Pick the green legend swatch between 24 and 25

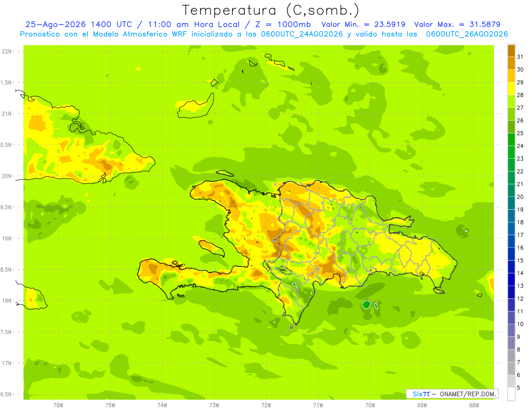point(511,139)
